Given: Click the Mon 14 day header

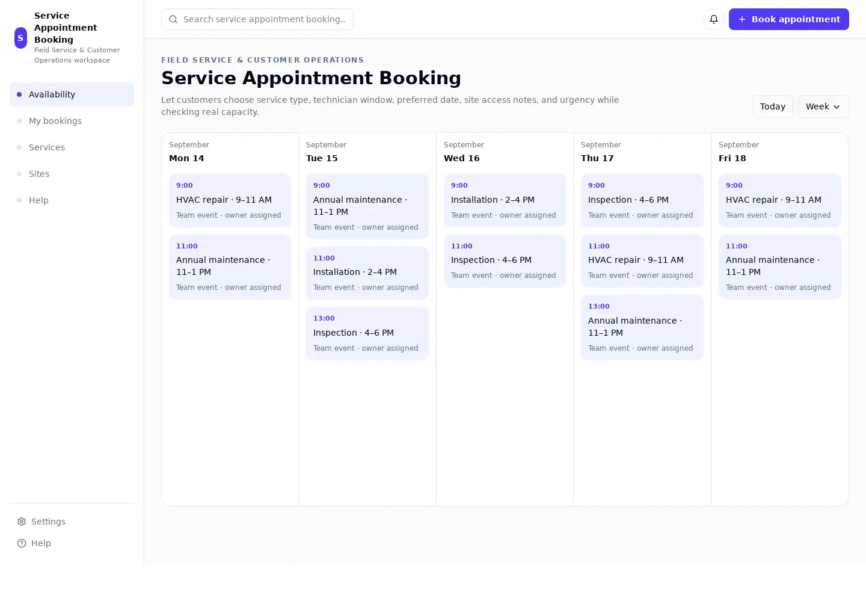Looking at the screenshot, I should coord(186,158).
